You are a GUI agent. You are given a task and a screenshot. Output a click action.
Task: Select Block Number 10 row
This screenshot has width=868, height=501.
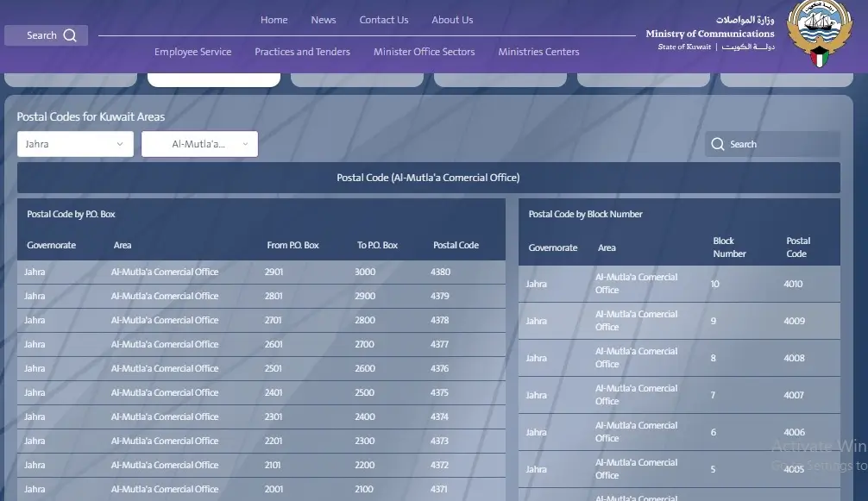pos(678,284)
